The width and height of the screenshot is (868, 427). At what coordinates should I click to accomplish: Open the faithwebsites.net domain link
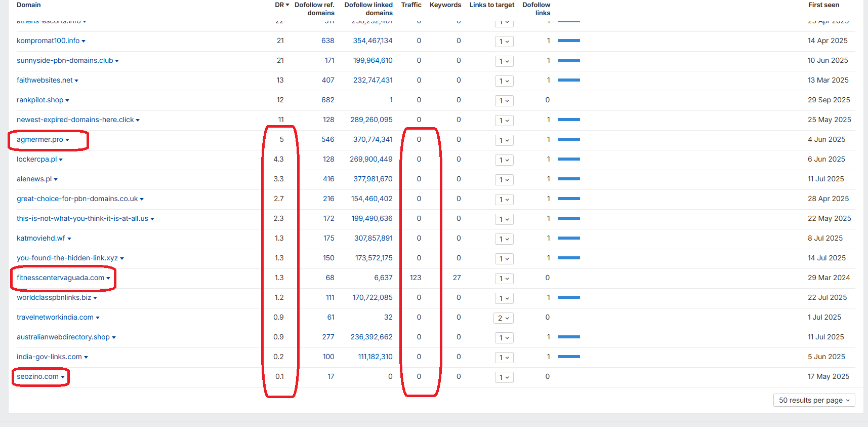(45, 80)
